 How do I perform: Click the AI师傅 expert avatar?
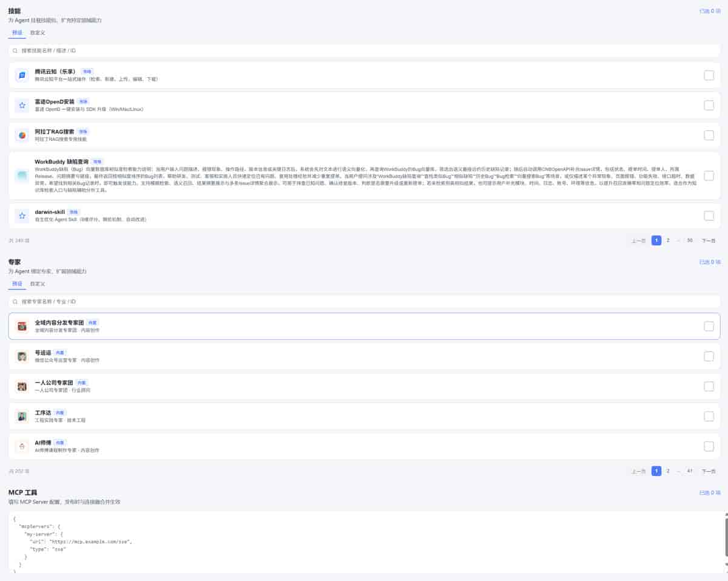[x=22, y=446]
